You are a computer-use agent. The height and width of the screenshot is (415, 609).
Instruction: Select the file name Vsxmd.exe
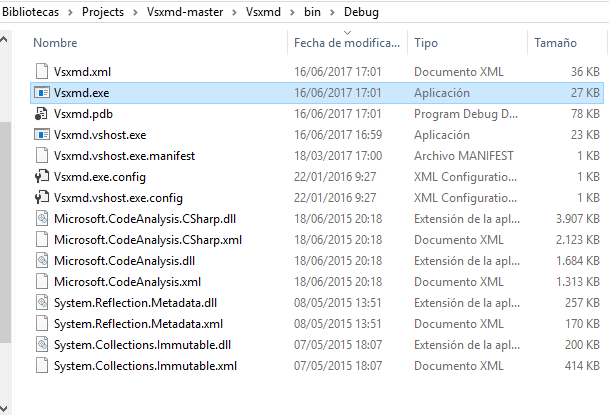(x=82, y=93)
